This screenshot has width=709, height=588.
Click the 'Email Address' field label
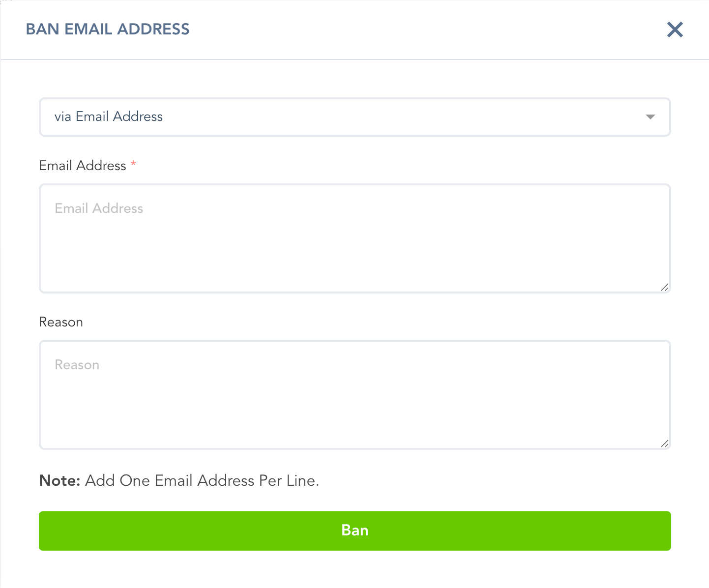(83, 166)
